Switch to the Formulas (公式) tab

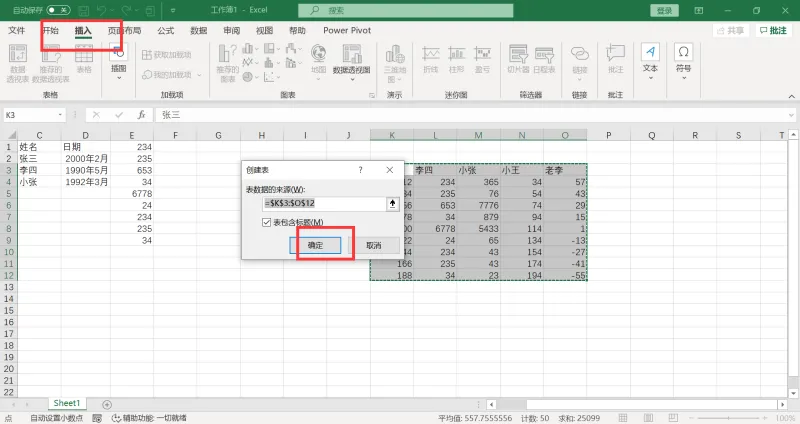click(166, 31)
